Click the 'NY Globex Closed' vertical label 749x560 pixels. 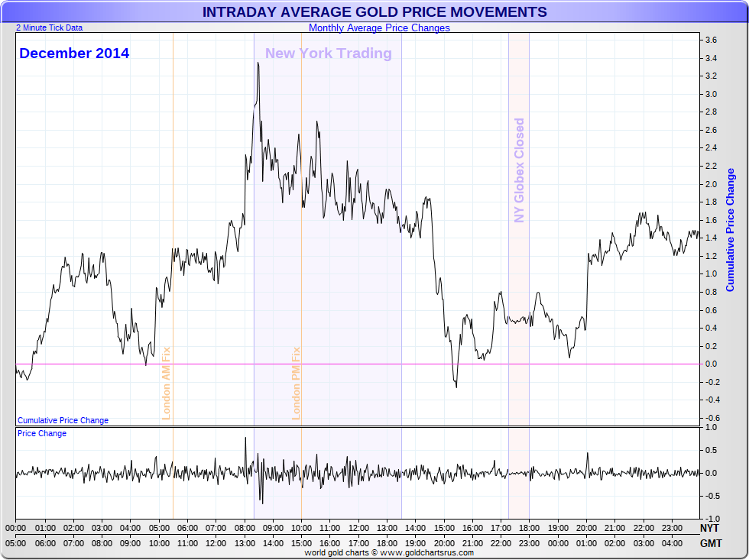[519, 170]
